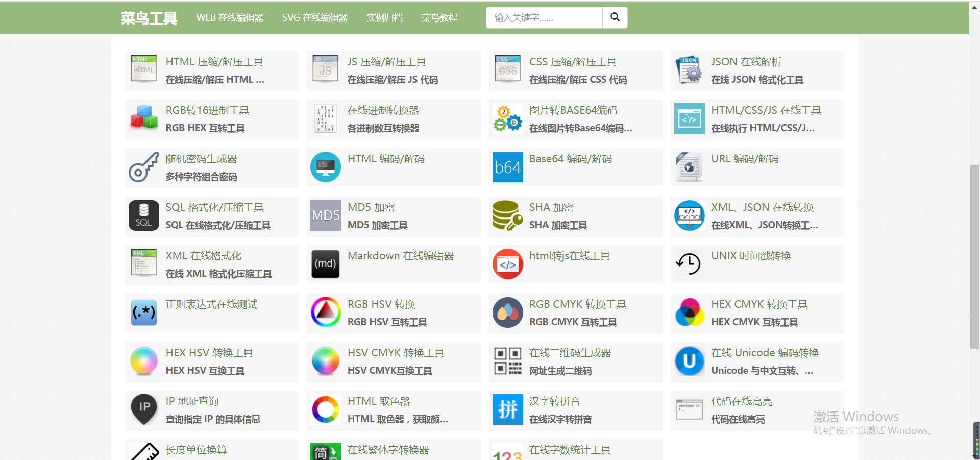Open 实例归档 menu item
Viewport: 980px width, 460px height.
[x=384, y=18]
